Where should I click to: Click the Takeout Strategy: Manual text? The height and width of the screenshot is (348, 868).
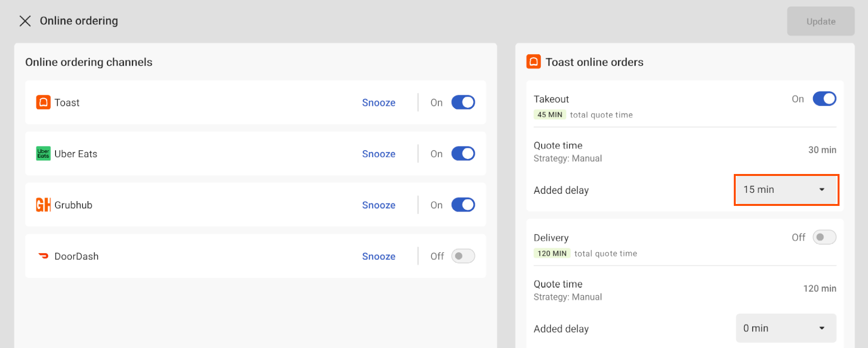coord(568,159)
